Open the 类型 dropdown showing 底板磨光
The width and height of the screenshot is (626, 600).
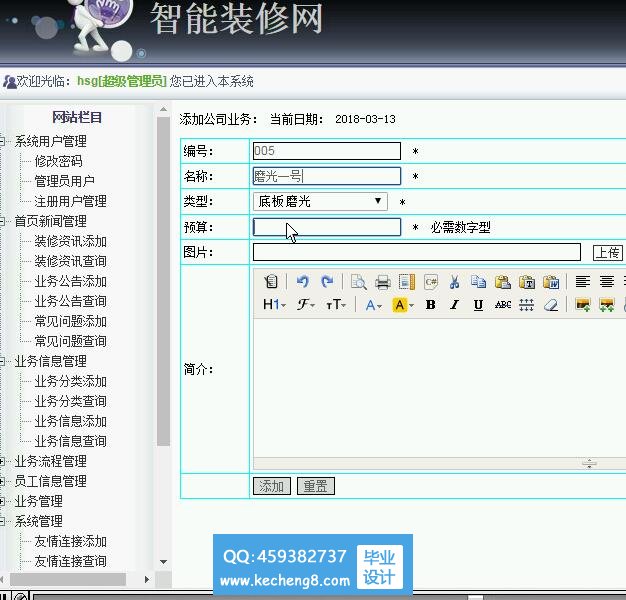pos(320,202)
